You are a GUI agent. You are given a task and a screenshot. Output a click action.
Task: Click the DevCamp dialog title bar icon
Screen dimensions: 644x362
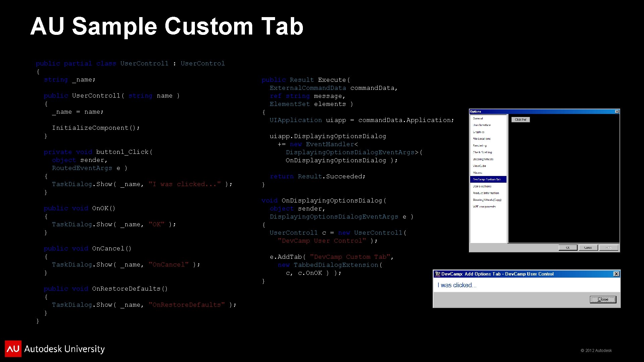(437, 274)
